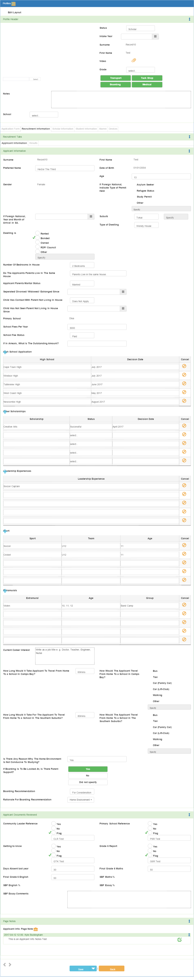
Task: Open Applicant Parents Marital Status dropdown
Action: click(x=82, y=284)
